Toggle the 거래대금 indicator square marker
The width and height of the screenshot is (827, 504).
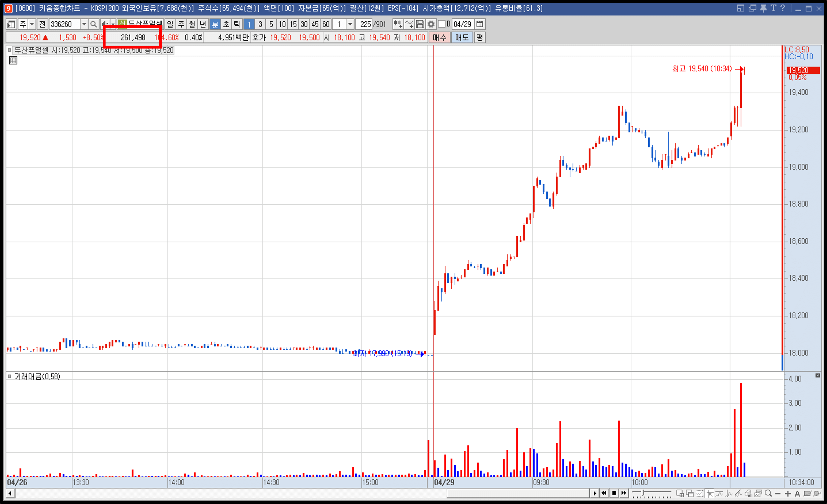(9, 377)
